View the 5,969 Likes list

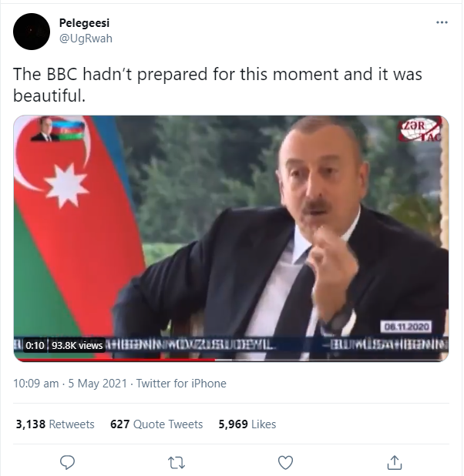[x=247, y=424]
